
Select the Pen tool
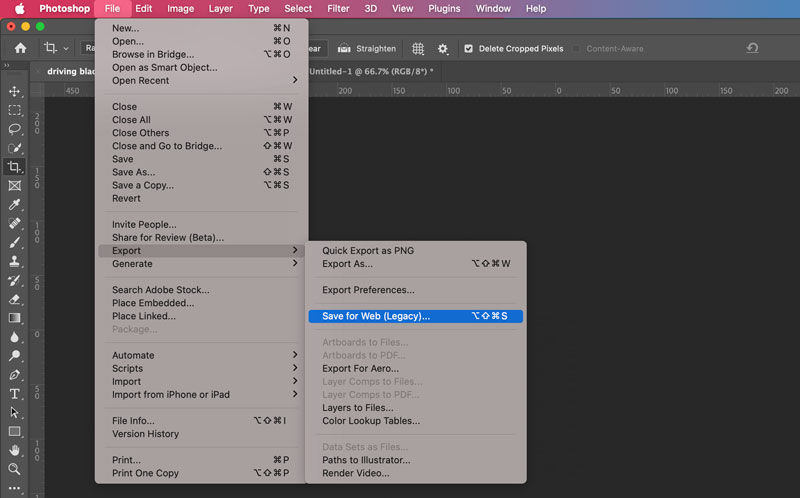[14, 375]
